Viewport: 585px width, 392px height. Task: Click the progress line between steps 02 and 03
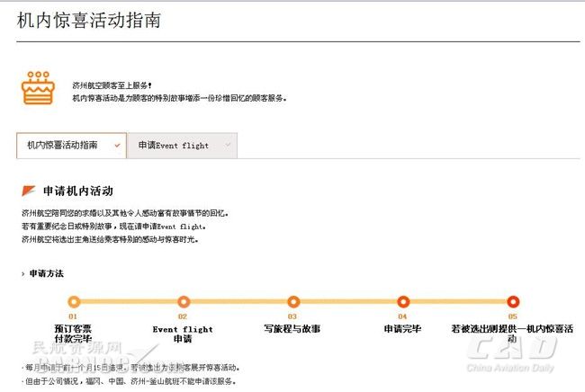pos(238,302)
